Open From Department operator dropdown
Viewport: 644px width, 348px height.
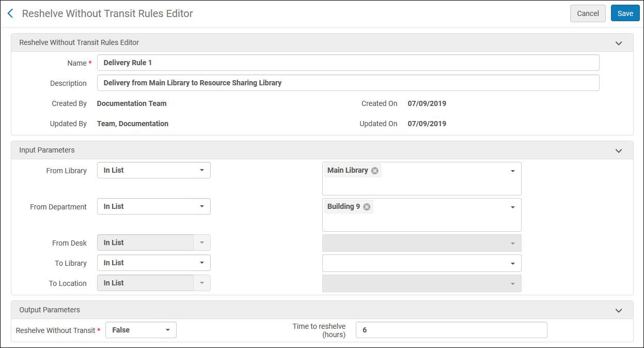tap(153, 207)
